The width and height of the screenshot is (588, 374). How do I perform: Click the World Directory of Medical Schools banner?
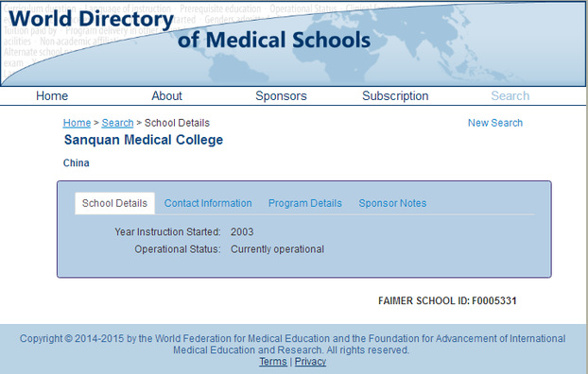click(292, 43)
